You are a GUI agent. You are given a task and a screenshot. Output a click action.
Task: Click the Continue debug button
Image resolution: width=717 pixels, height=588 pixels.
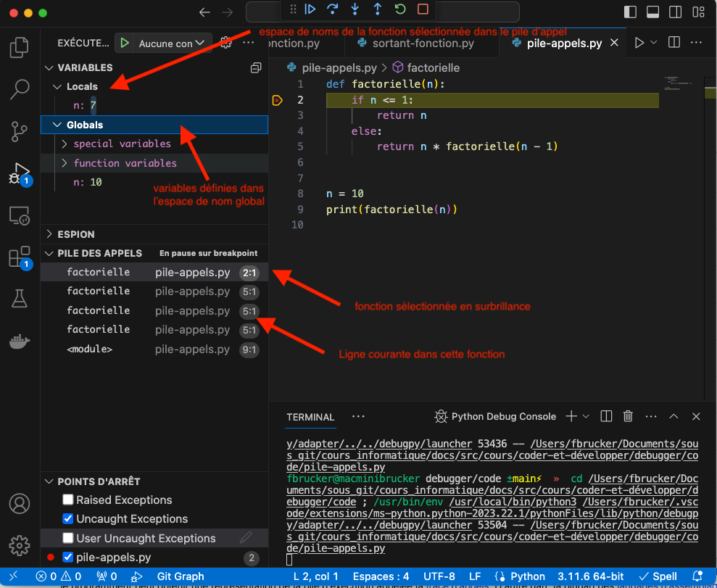310,9
